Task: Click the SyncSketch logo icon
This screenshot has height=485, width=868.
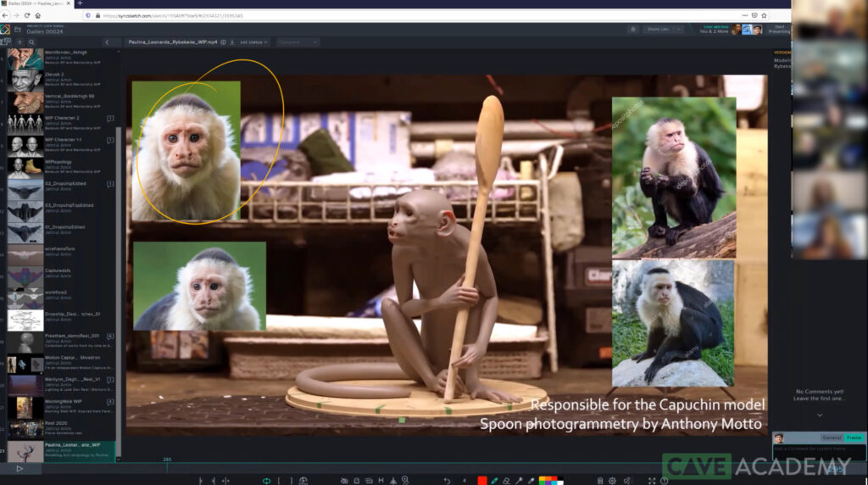Action: (5, 30)
